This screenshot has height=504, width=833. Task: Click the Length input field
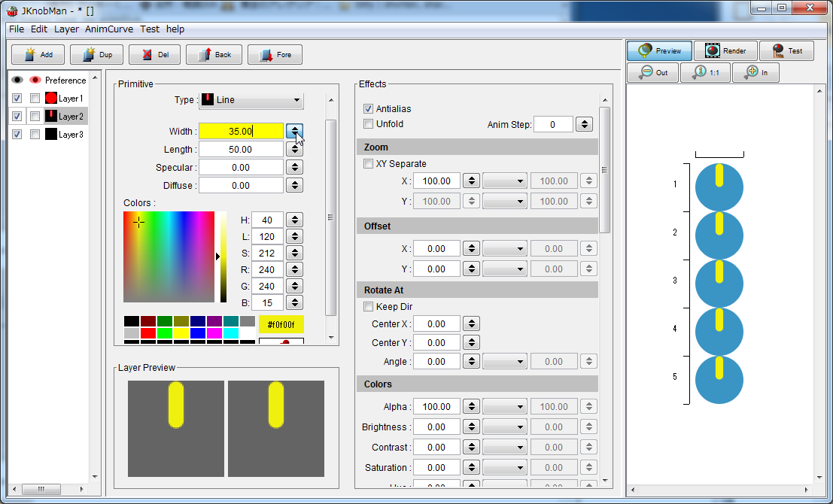pos(242,149)
